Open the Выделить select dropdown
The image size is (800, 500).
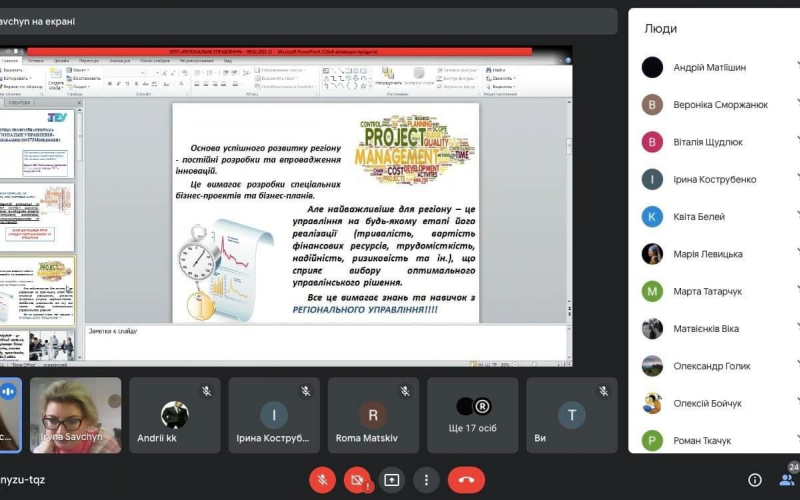(x=500, y=87)
